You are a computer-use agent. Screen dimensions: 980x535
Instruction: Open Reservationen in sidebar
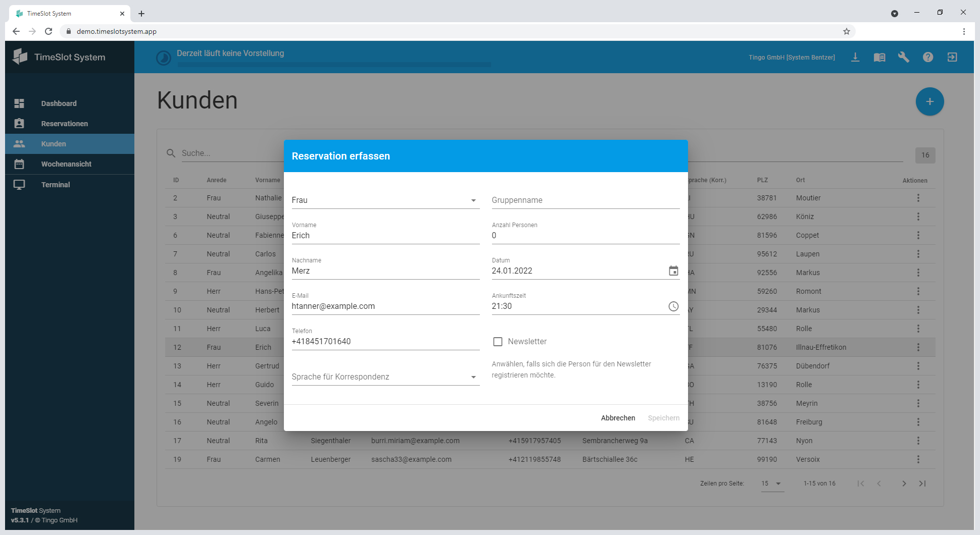(x=70, y=124)
